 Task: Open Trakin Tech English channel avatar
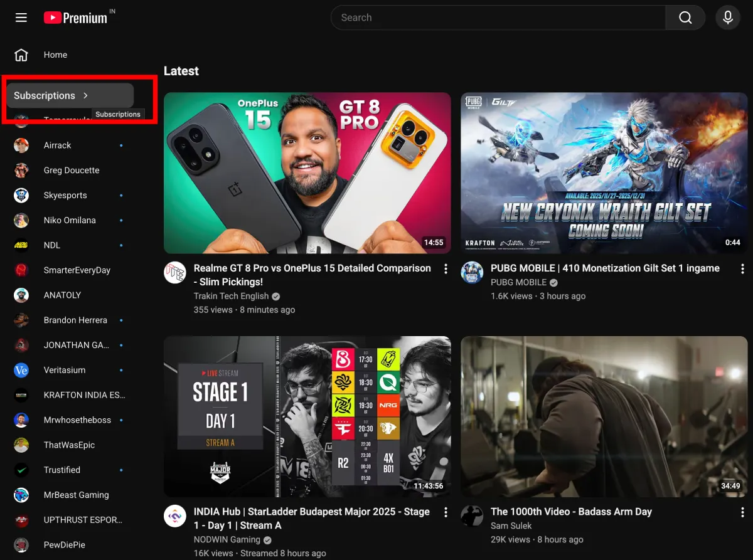pos(174,272)
